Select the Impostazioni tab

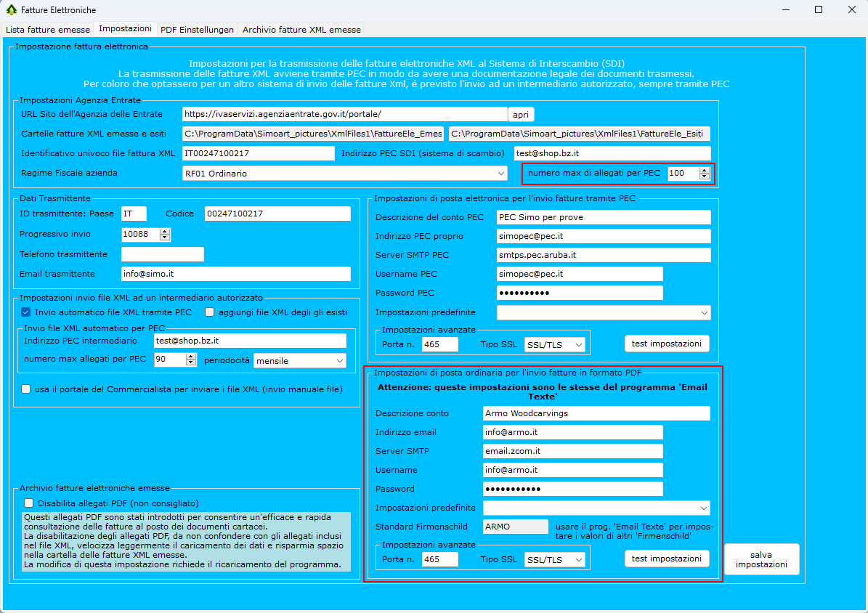(x=125, y=28)
